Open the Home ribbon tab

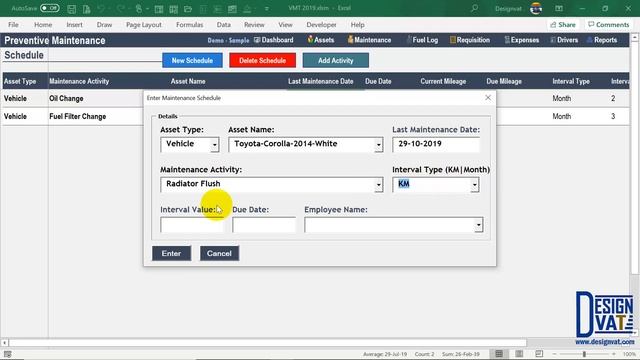point(43,25)
